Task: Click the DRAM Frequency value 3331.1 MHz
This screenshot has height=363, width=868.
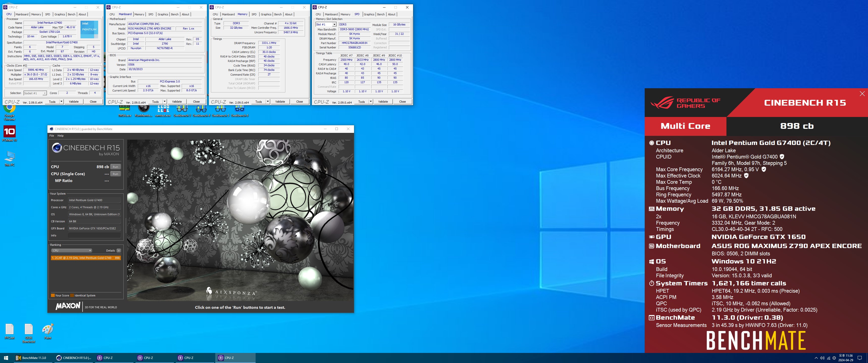Action: (x=269, y=43)
